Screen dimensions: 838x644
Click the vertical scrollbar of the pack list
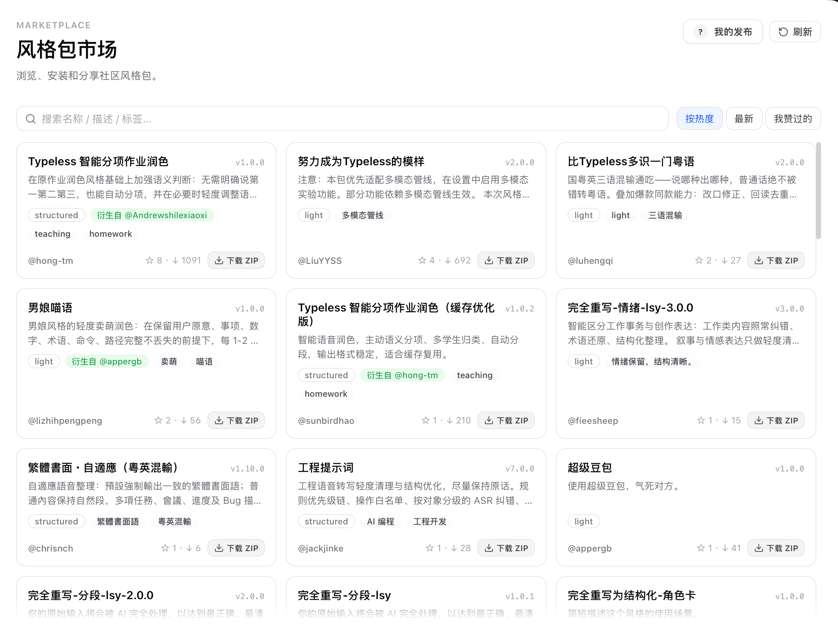tap(819, 191)
